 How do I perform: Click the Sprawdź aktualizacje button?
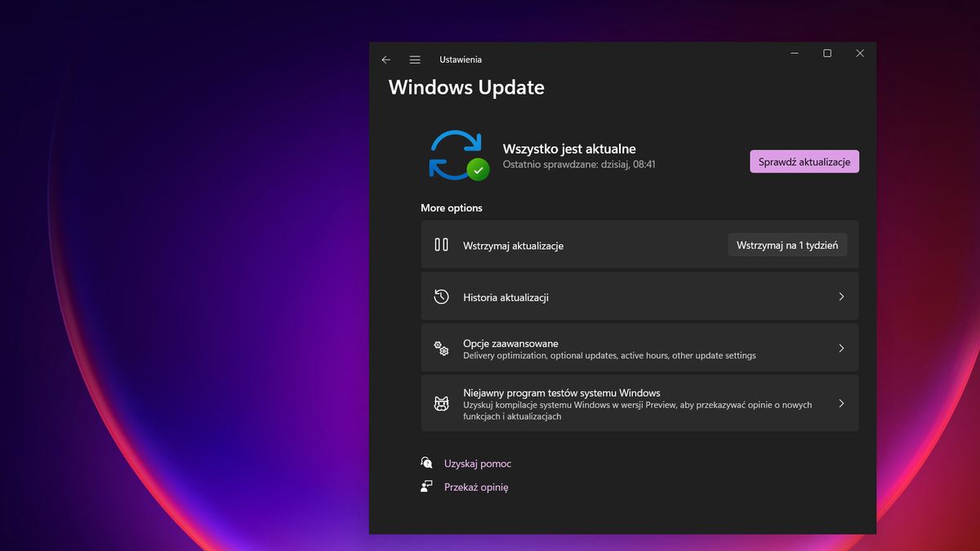[x=804, y=161]
